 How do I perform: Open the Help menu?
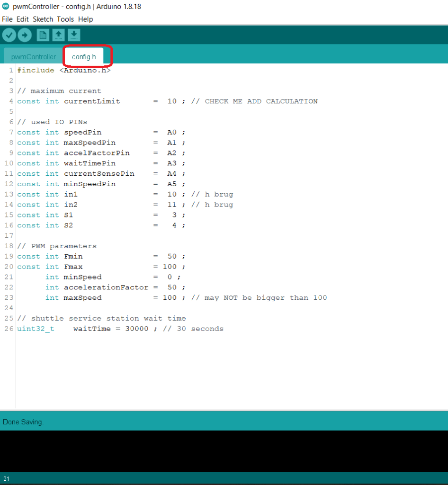[85, 19]
